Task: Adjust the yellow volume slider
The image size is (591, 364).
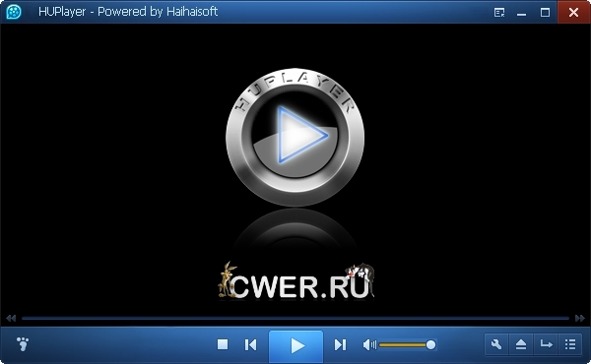Action: [408, 344]
